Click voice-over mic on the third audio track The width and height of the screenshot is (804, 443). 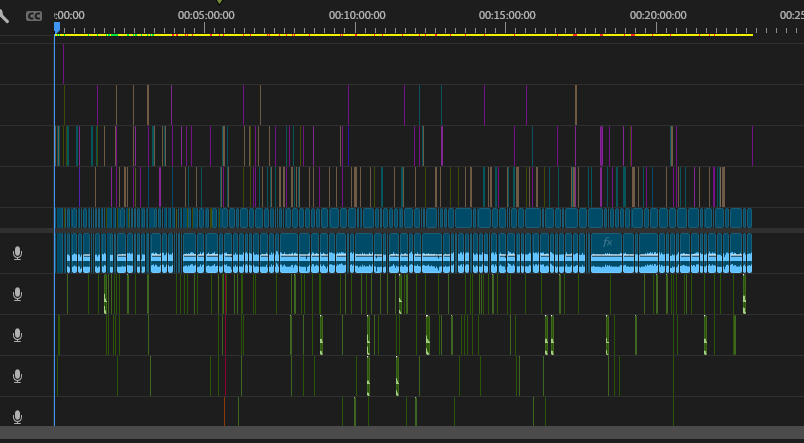(x=17, y=335)
